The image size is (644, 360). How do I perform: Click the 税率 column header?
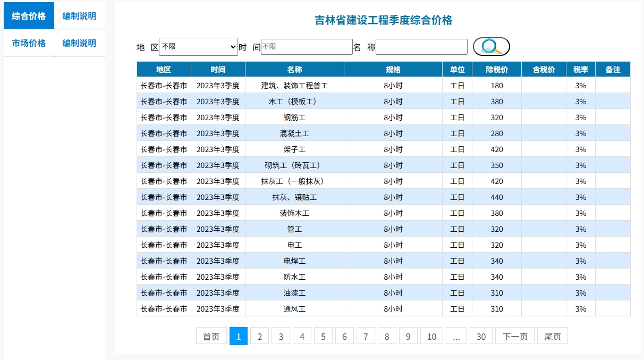[581, 70]
